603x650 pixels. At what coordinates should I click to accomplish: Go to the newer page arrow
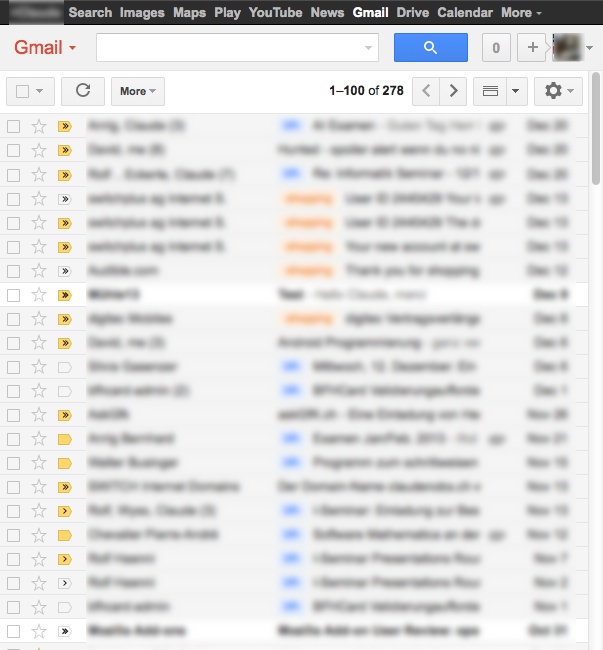click(x=426, y=91)
